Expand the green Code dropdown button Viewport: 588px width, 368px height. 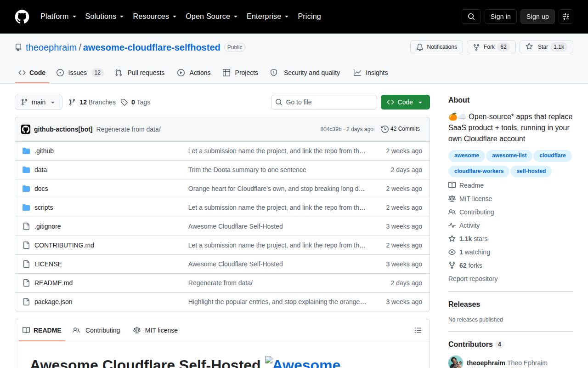point(405,102)
